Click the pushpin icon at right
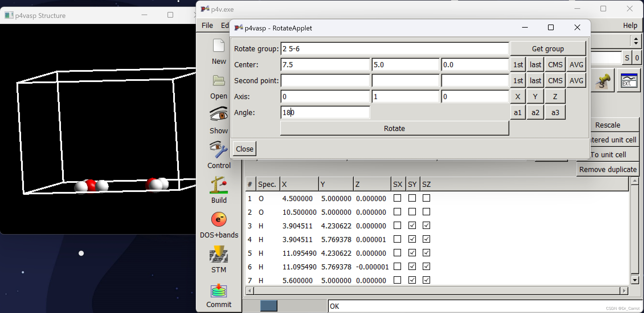Image resolution: width=644 pixels, height=313 pixels. [x=603, y=81]
